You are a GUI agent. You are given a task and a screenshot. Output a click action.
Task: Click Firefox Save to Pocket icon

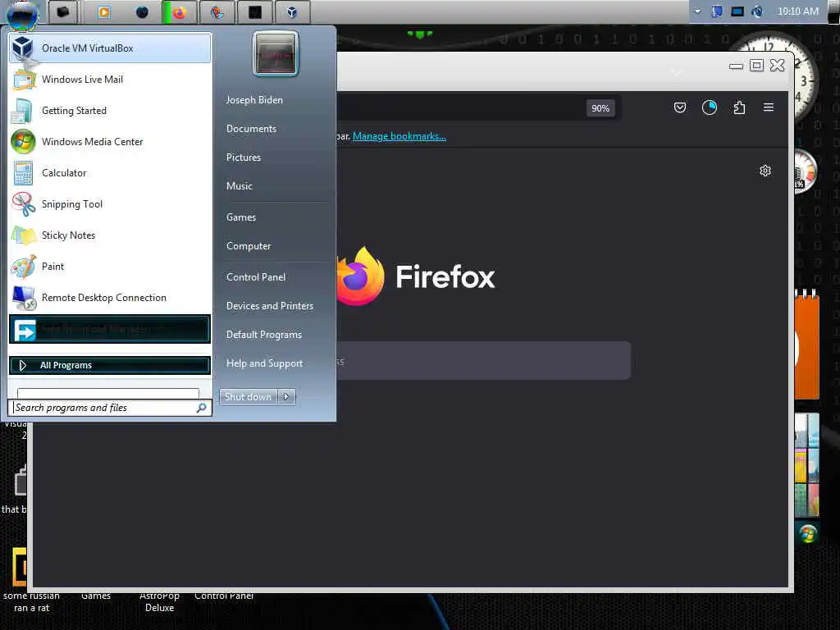(680, 107)
